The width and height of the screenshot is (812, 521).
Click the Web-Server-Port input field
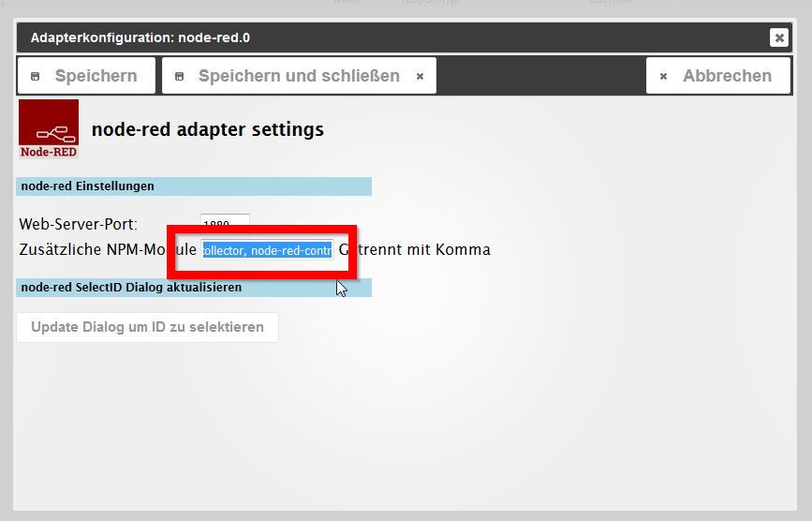click(225, 222)
